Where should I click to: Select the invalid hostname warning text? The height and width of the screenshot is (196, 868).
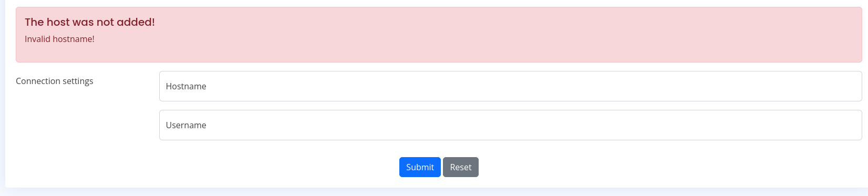click(x=59, y=39)
